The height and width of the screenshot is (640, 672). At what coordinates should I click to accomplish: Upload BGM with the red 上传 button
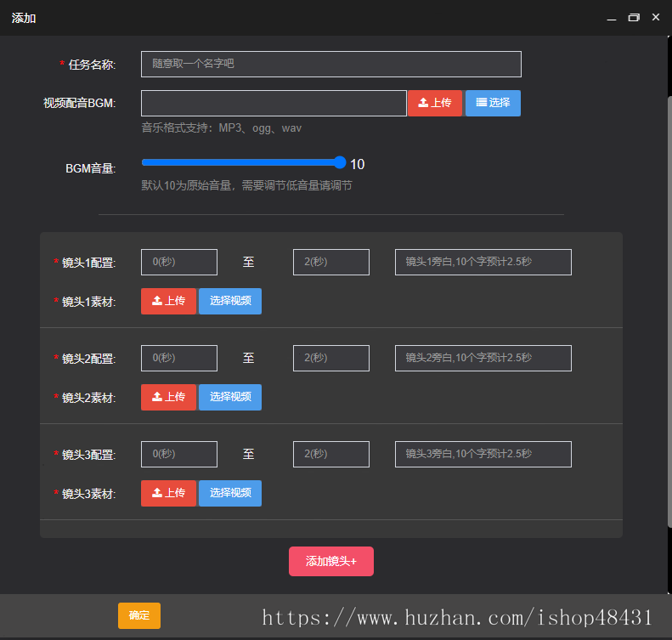(435, 104)
